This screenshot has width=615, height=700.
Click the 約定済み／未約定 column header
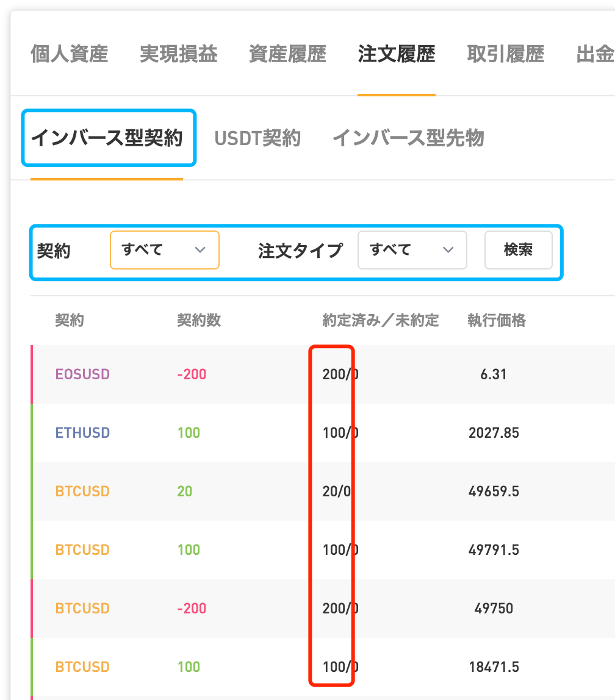[x=381, y=320]
